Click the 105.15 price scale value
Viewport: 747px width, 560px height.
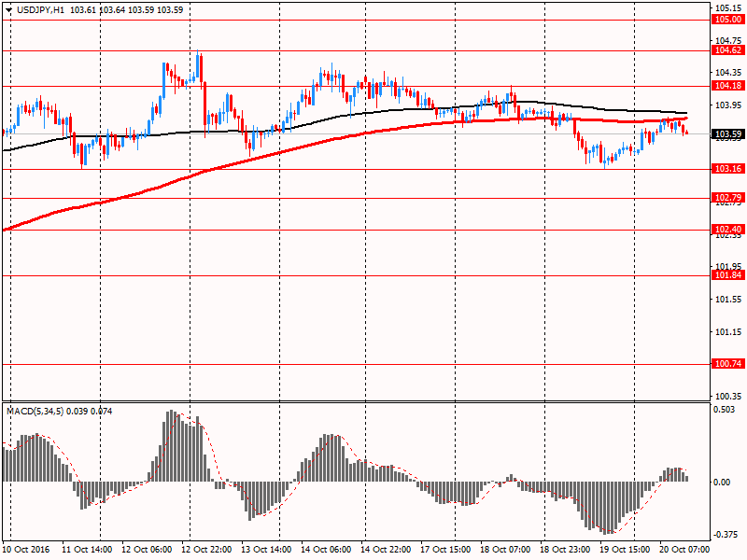click(728, 8)
